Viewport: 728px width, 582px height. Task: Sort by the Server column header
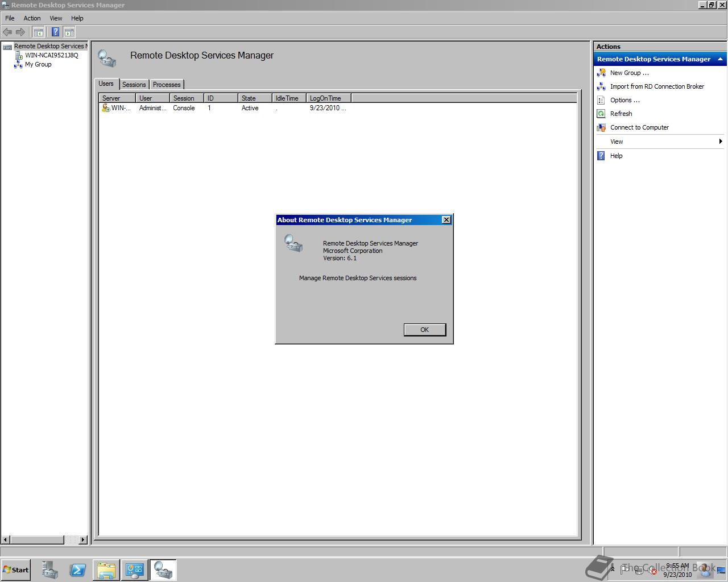point(117,98)
